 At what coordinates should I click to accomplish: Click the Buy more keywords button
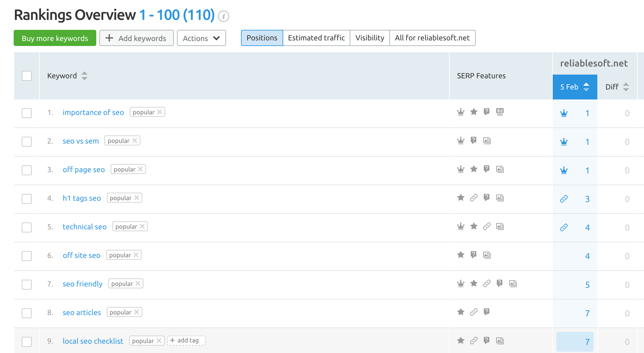click(x=55, y=38)
